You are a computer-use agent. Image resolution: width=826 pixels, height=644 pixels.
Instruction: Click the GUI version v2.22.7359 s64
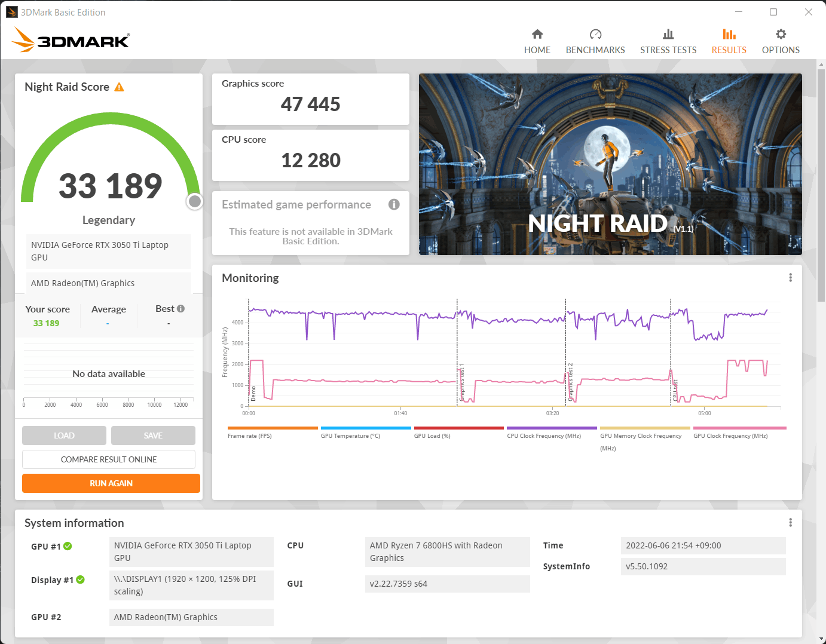tap(448, 584)
